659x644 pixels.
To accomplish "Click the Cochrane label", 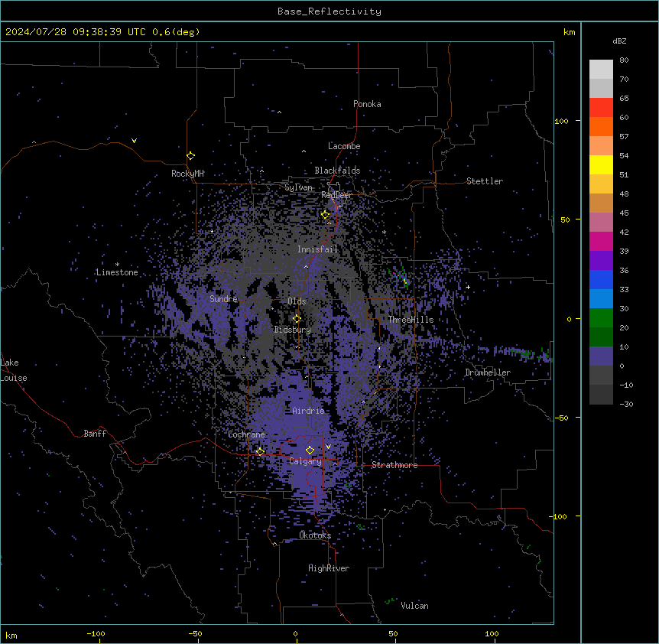I will [x=246, y=434].
